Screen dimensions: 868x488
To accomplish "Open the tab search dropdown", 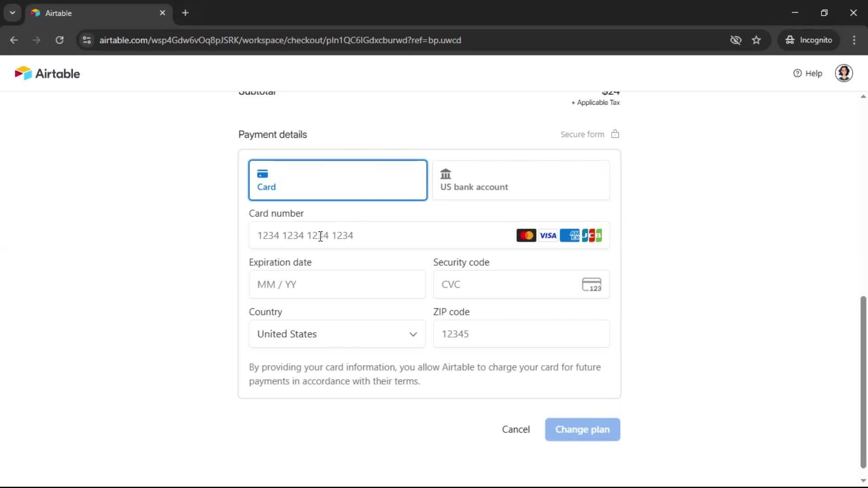I will click(x=13, y=13).
